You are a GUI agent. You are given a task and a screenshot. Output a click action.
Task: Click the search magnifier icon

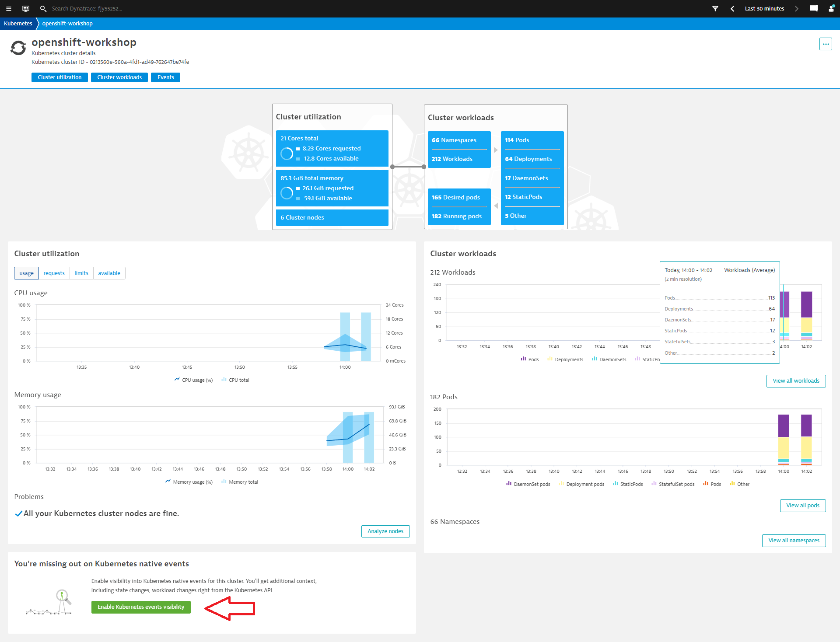coord(43,8)
